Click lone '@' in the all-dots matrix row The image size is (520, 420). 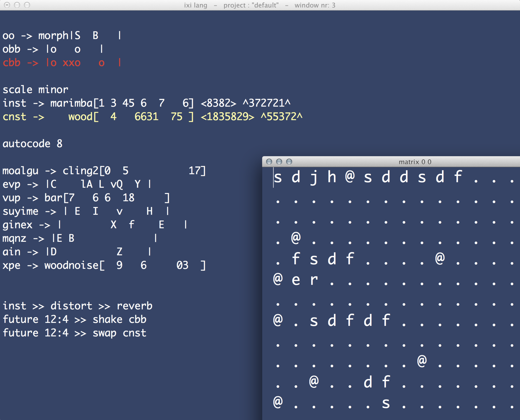click(422, 361)
